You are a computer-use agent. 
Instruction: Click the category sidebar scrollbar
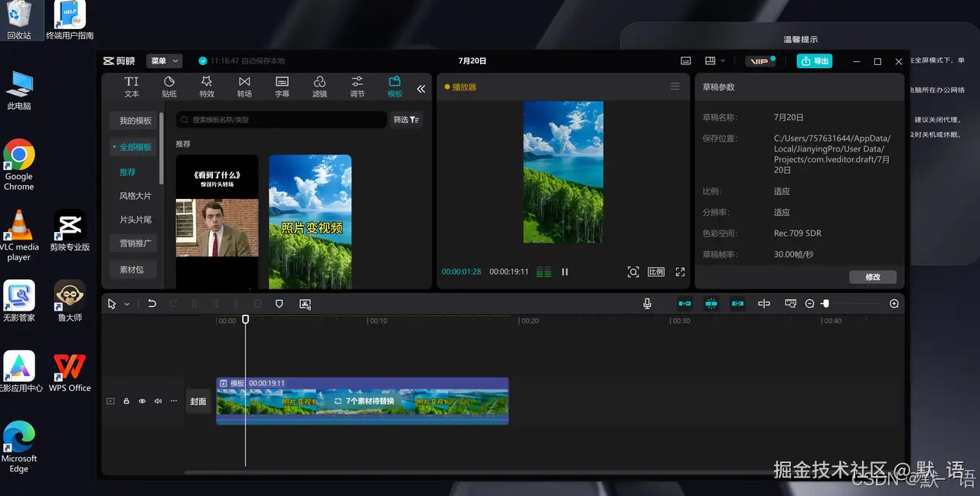tap(162, 148)
